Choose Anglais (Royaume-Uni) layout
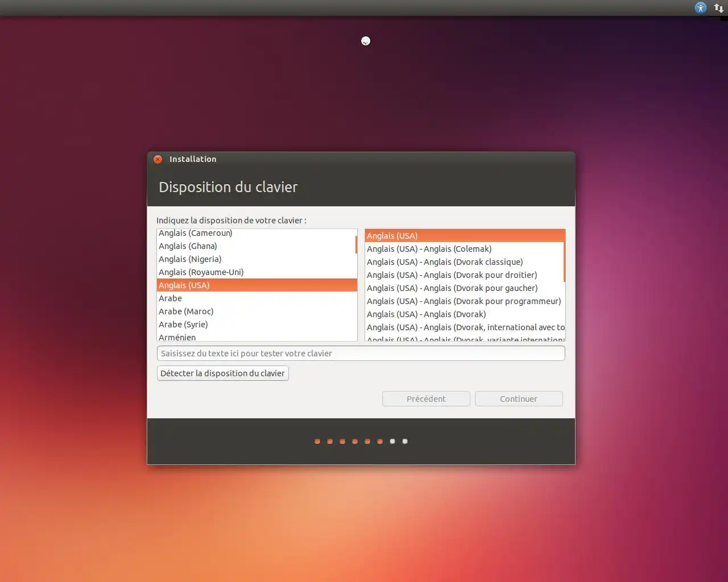 pyautogui.click(x=257, y=272)
